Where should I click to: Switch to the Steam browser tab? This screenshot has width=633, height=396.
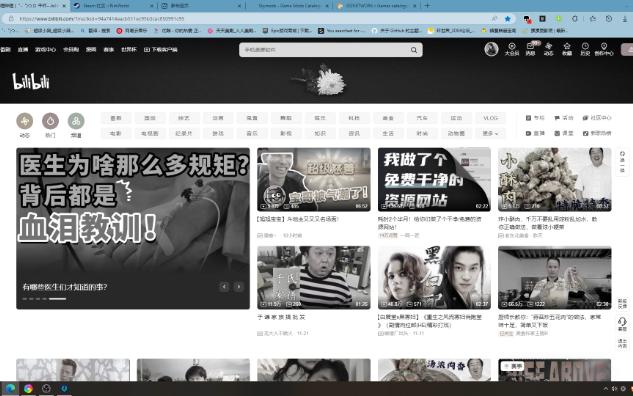113,6
